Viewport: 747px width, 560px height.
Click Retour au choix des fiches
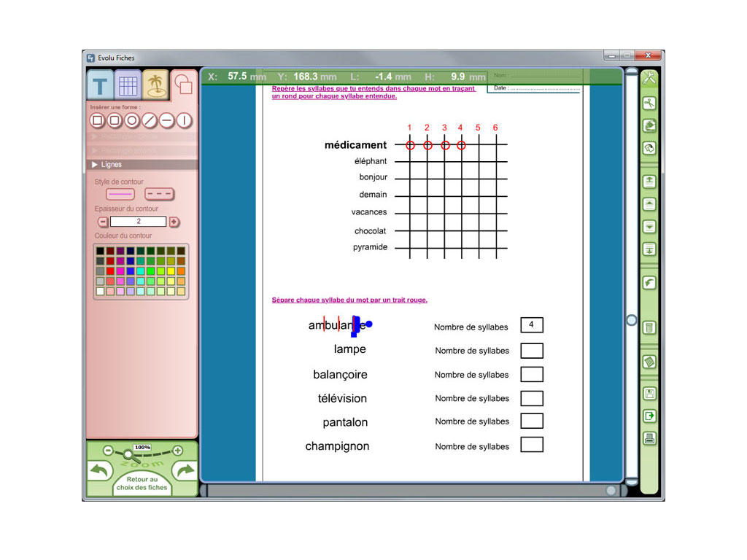click(x=142, y=483)
